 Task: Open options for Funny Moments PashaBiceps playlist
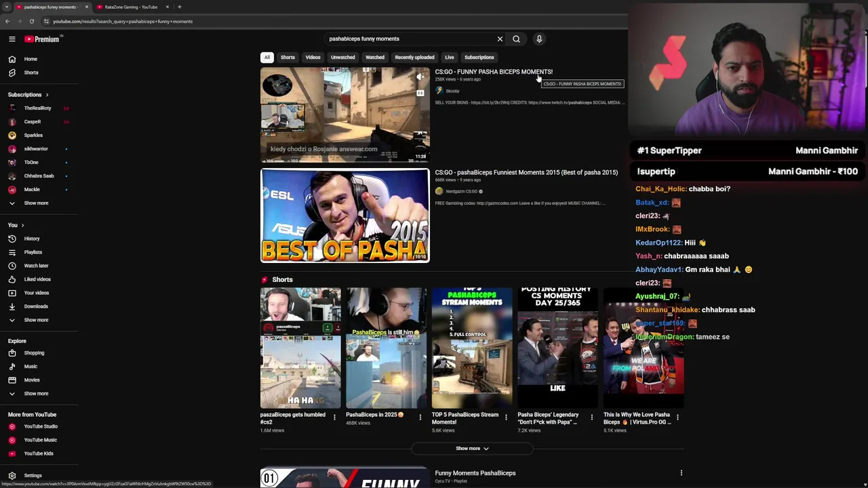click(x=681, y=473)
